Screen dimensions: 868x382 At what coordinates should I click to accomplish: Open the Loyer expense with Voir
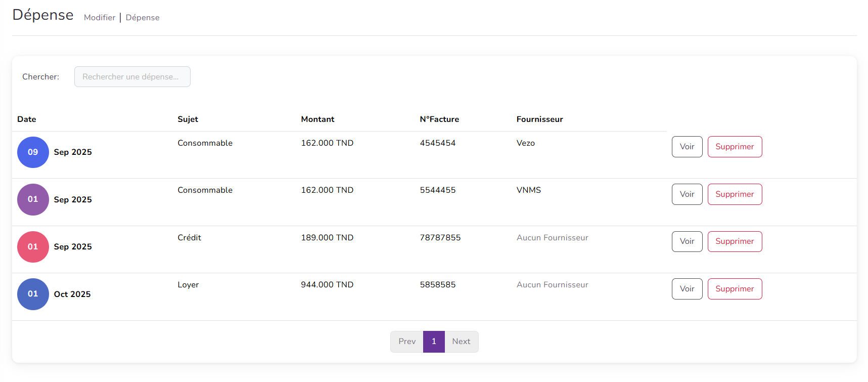687,289
